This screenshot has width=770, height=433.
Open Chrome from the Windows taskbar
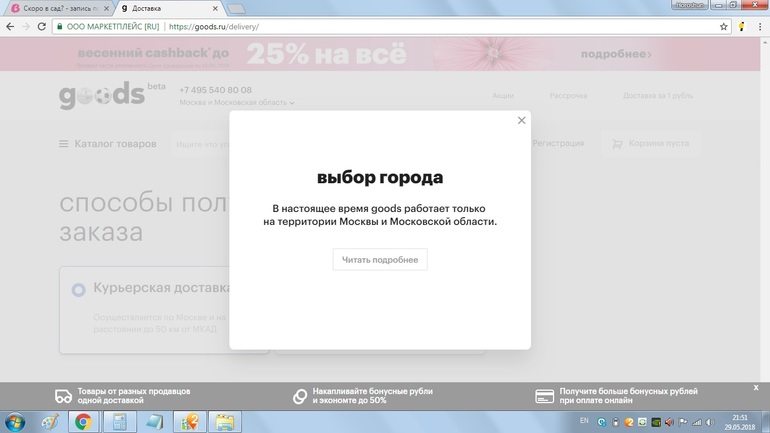83,422
